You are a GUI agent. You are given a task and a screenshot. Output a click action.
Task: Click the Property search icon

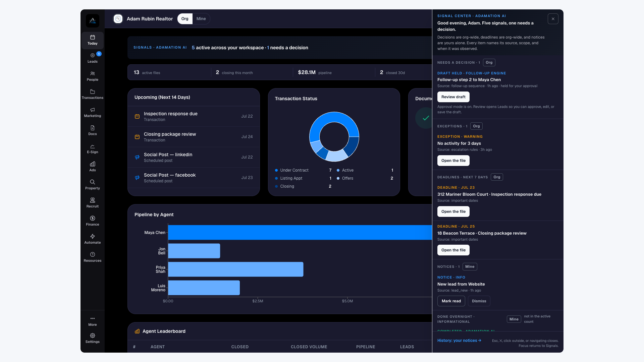point(92,182)
